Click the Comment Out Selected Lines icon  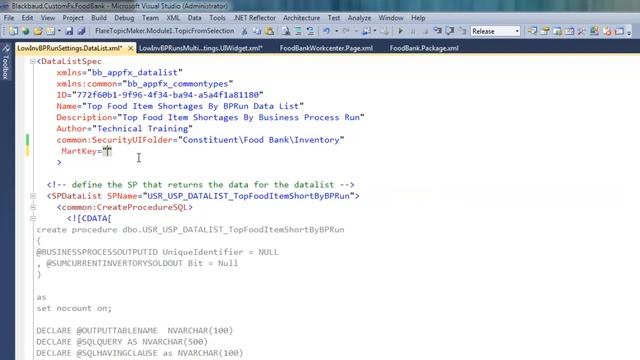(298, 31)
